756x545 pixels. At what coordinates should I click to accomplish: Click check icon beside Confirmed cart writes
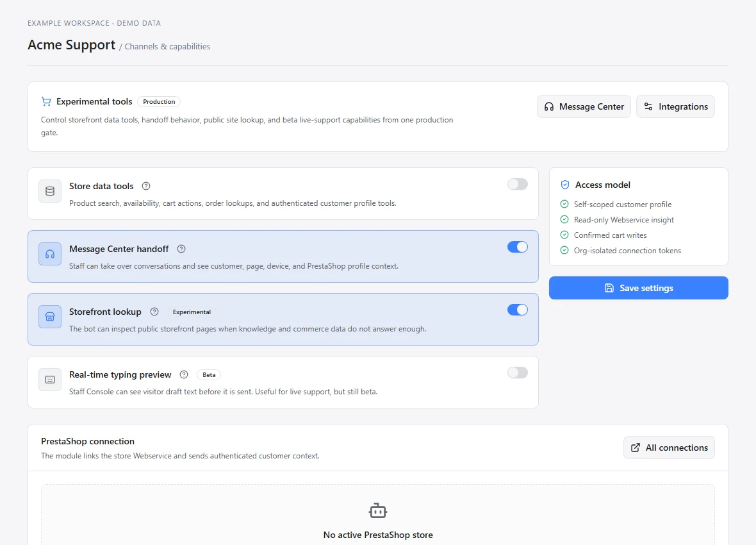click(x=564, y=235)
